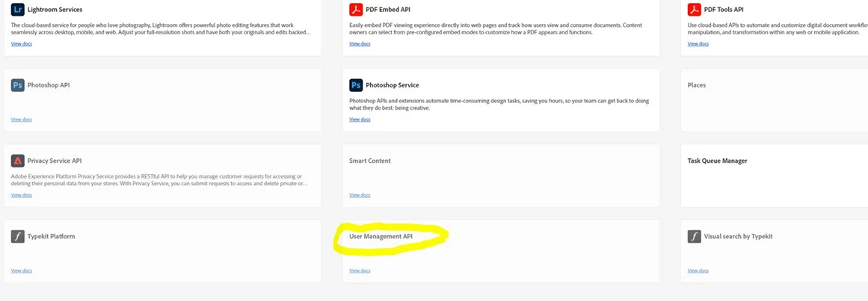Select the Photoshop Service card title
868x301 pixels.
pos(393,85)
